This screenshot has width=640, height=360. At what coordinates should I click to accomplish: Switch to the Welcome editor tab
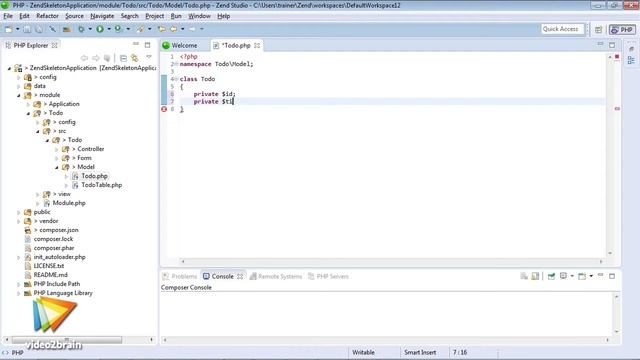tap(180, 45)
